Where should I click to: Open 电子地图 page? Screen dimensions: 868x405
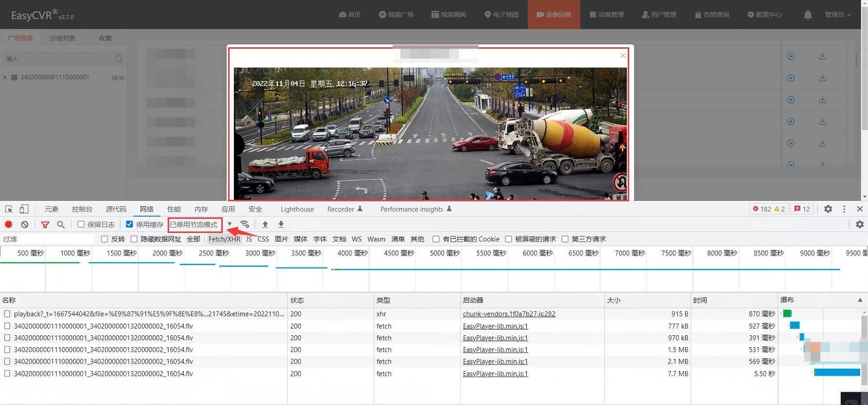point(501,15)
